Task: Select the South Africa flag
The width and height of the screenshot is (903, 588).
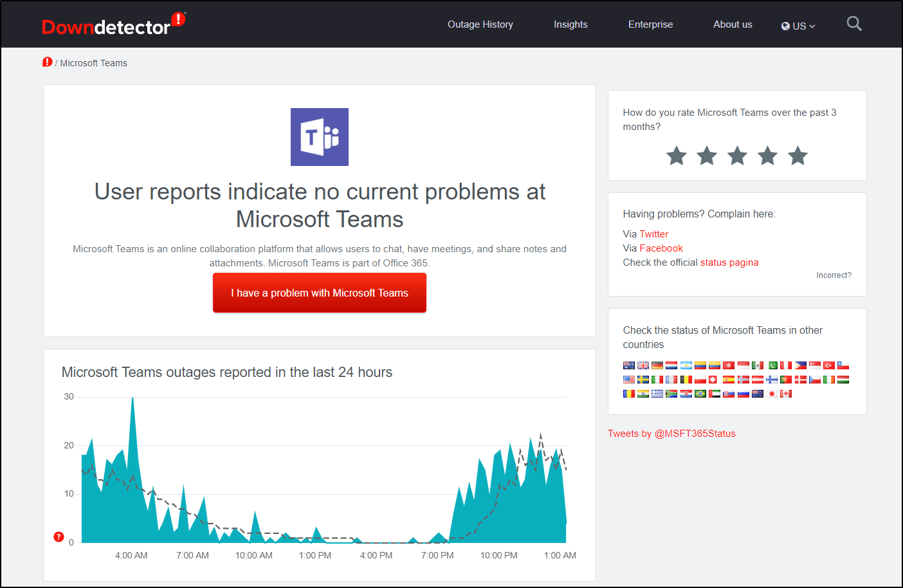Action: pyautogui.click(x=671, y=394)
